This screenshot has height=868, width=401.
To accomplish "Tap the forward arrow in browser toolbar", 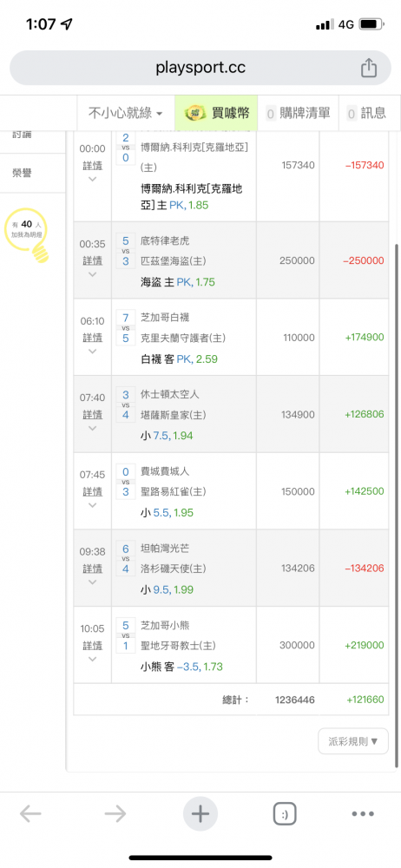I will 115,814.
